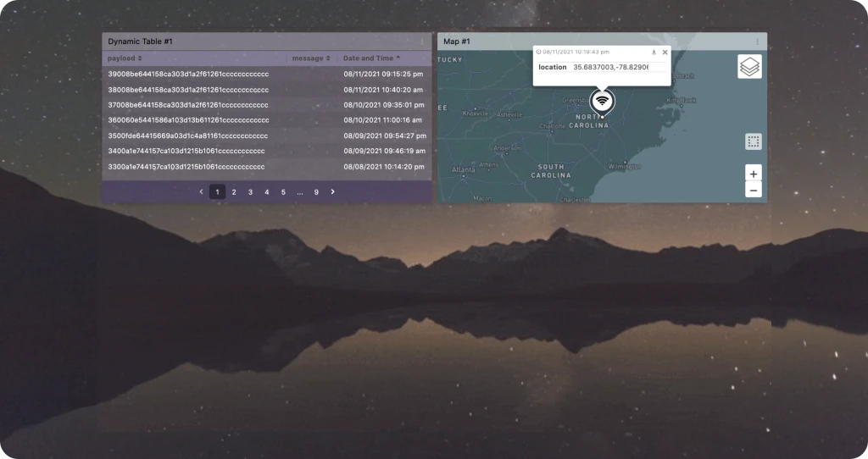Zoom out the map with minus button
868x459 pixels.
point(754,191)
